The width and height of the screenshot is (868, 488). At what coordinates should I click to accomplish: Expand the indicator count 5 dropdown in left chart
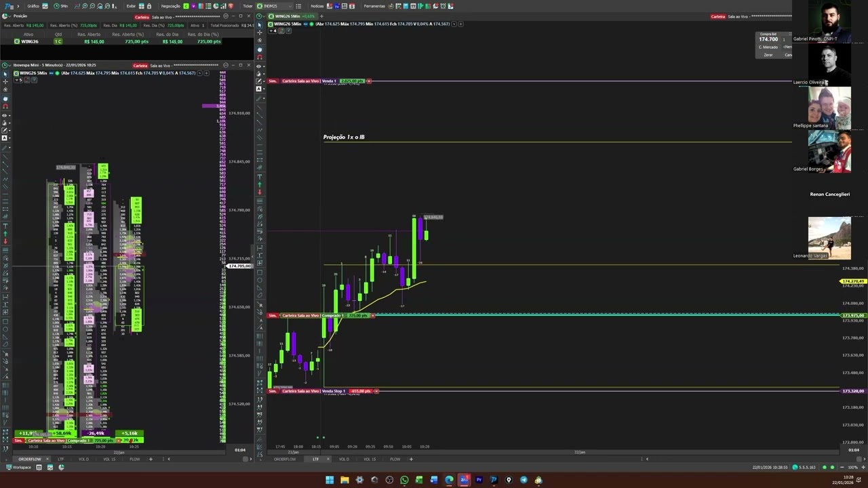coord(20,80)
